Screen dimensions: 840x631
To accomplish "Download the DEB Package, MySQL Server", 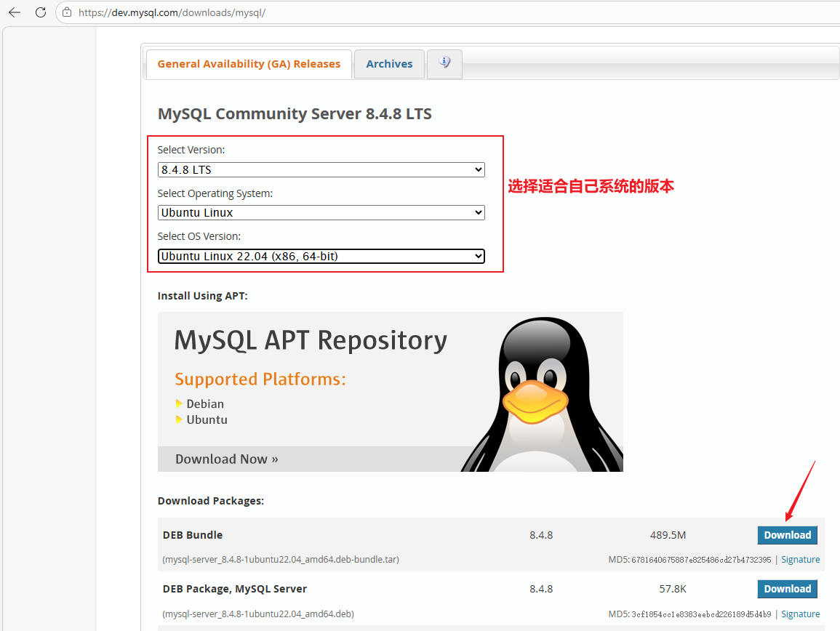I will [787, 589].
